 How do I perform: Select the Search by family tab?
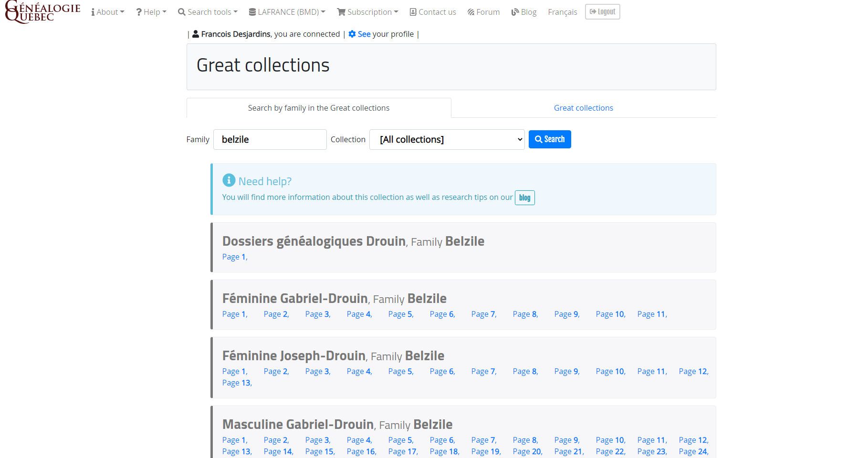[319, 108]
